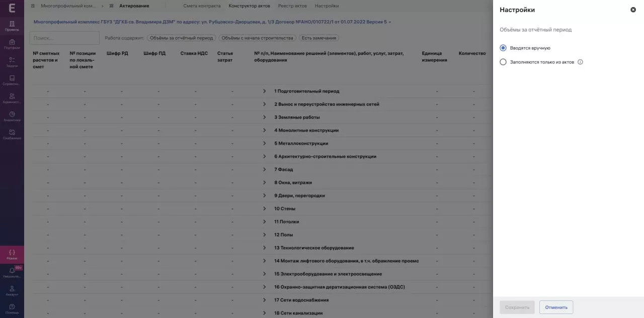The height and width of the screenshot is (318, 644).
Task: Open the 'Реестр актов' tab
Action: 292,6
